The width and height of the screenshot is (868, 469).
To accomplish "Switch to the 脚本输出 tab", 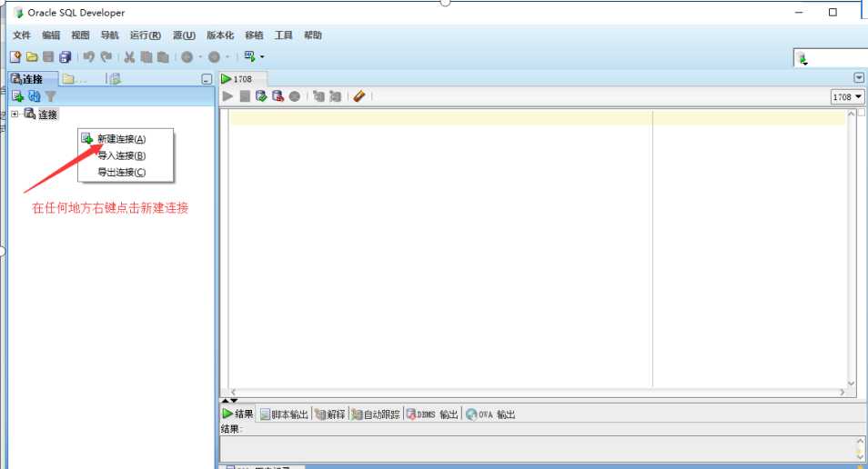I will [x=284, y=414].
